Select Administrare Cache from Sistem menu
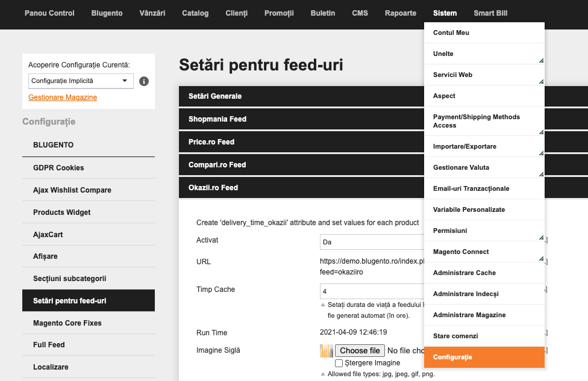 pos(484,273)
